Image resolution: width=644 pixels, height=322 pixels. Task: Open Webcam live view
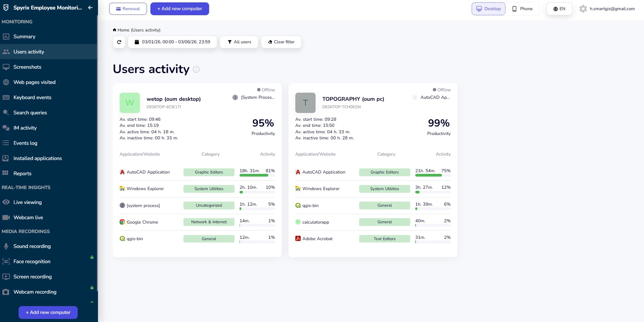(28, 217)
